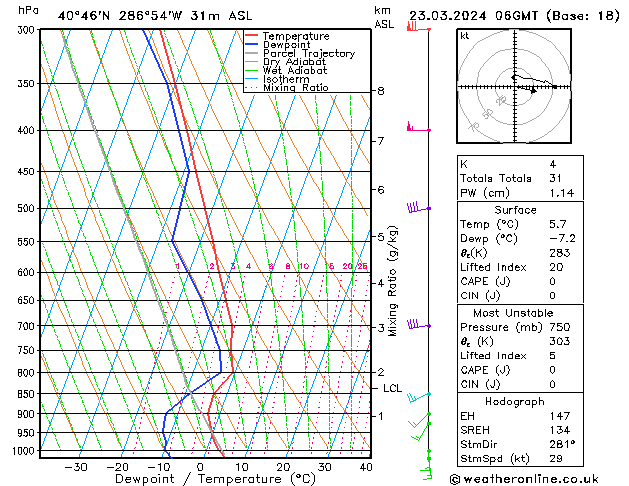The height and width of the screenshot is (486, 629).
Task: Click the StmDir value 281°
Action: click(x=562, y=444)
